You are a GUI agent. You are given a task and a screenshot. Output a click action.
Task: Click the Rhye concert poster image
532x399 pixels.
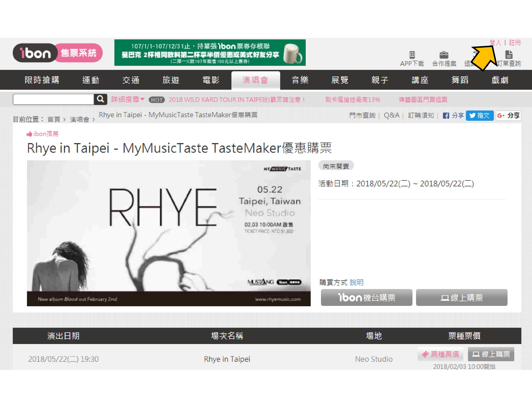tap(169, 233)
